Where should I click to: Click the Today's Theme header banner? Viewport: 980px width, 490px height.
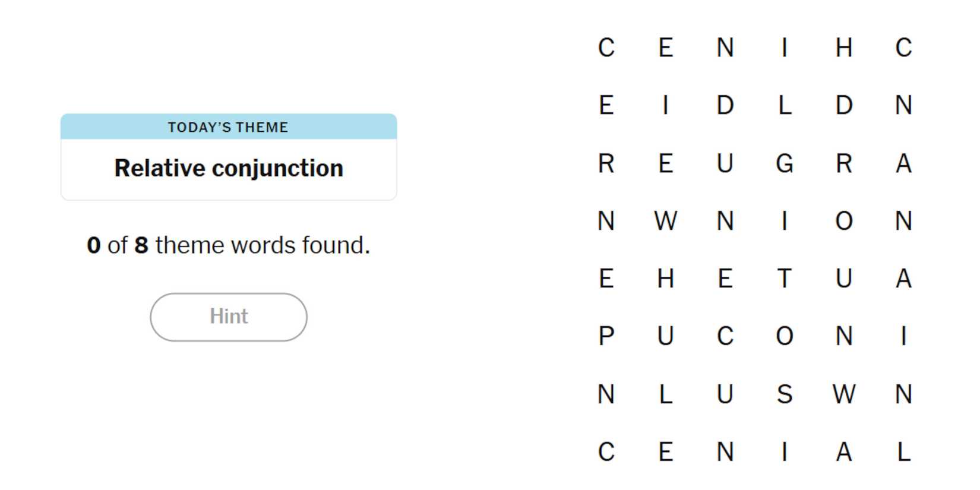point(229,127)
